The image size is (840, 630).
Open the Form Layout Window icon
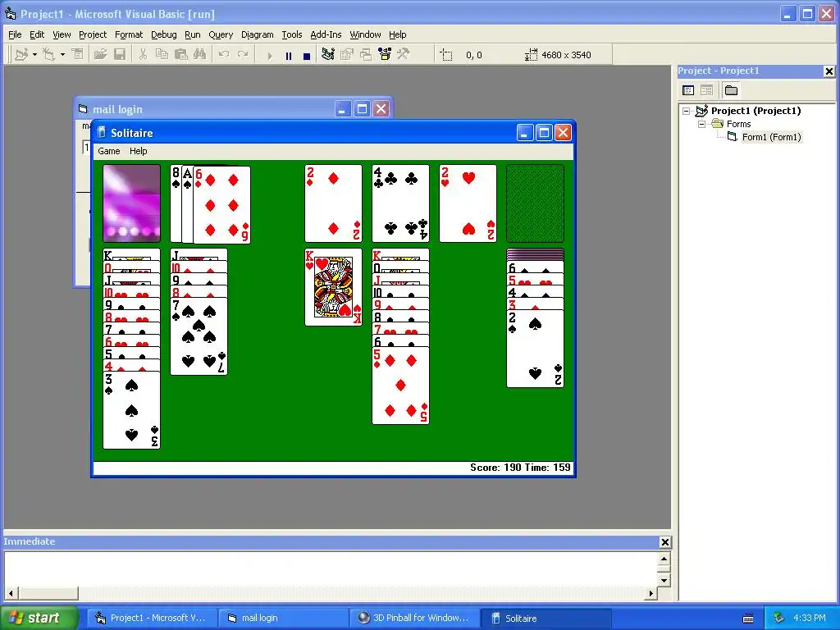[366, 54]
